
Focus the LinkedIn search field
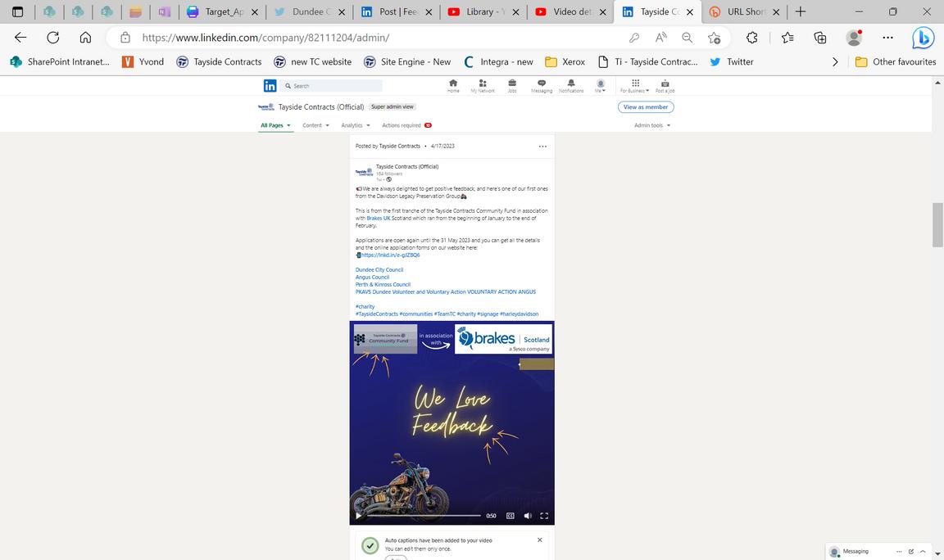[x=330, y=86]
